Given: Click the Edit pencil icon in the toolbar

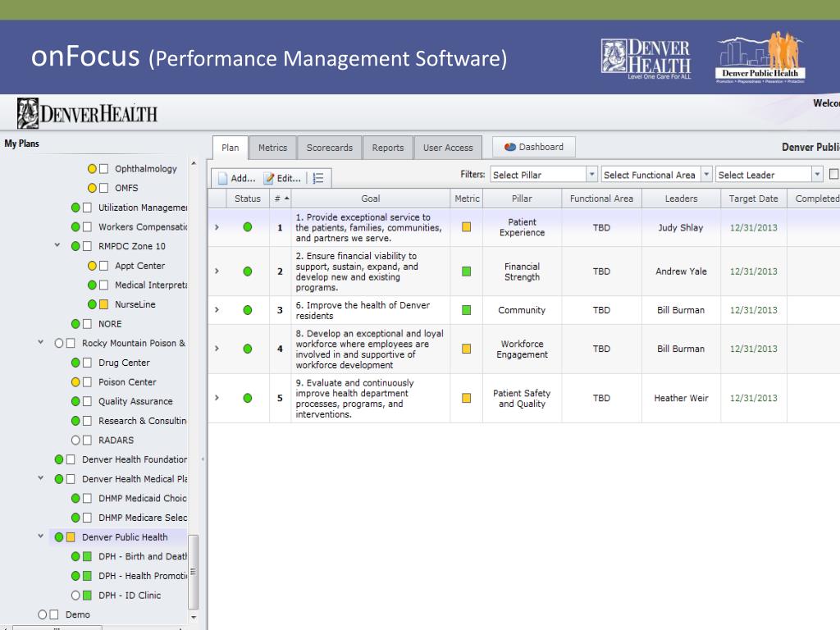Looking at the screenshot, I should pyautogui.click(x=268, y=178).
